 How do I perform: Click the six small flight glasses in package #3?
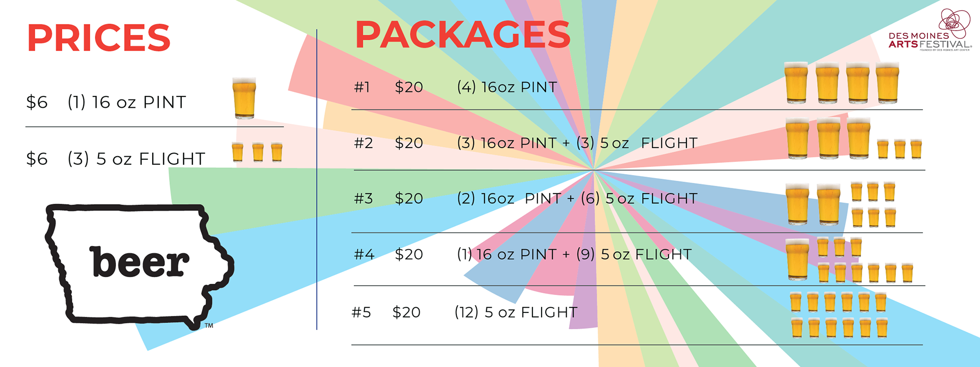coord(873,204)
